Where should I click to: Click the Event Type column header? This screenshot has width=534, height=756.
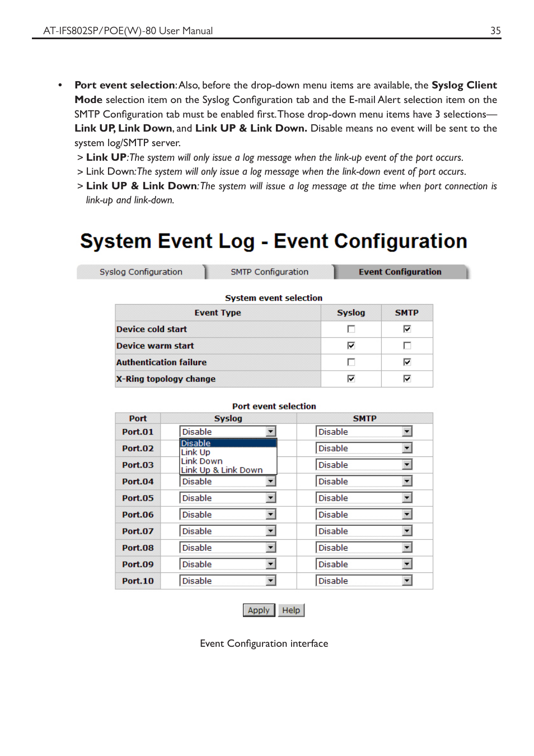click(218, 312)
